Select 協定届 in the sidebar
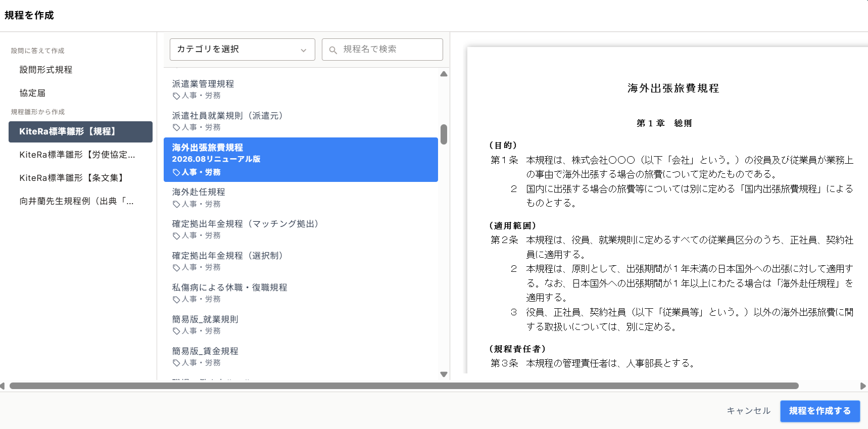The image size is (868, 429). coord(32,93)
